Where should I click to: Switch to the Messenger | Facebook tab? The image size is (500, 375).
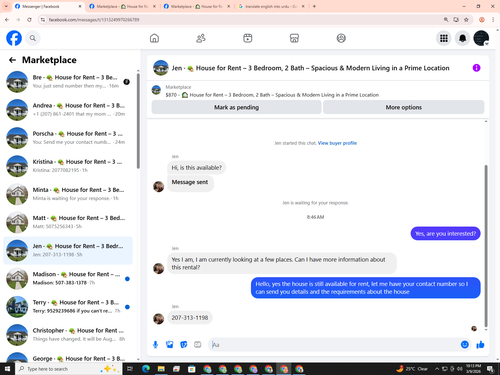(x=48, y=6)
